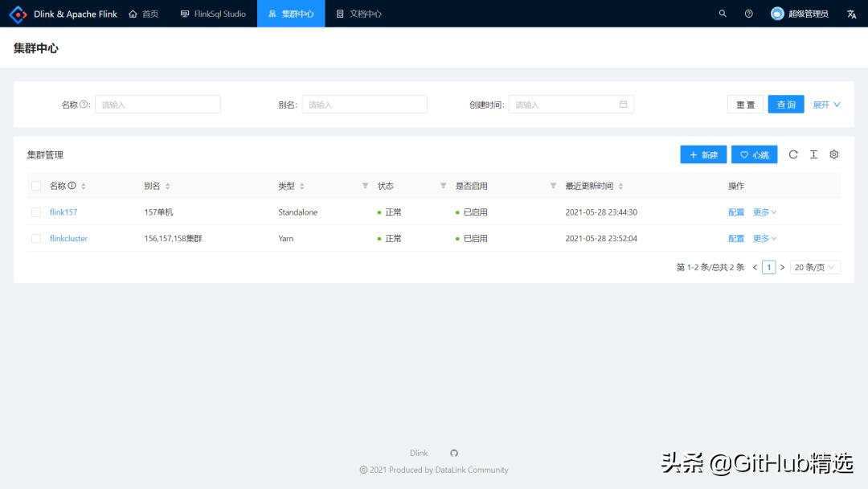
Task: Click 配置 for flinkcluster row
Action: [735, 239]
